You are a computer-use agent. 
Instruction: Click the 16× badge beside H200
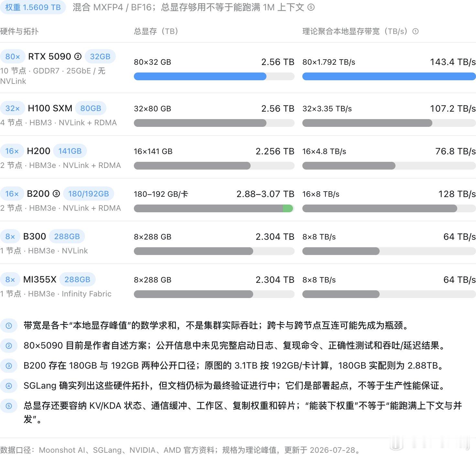(12, 151)
